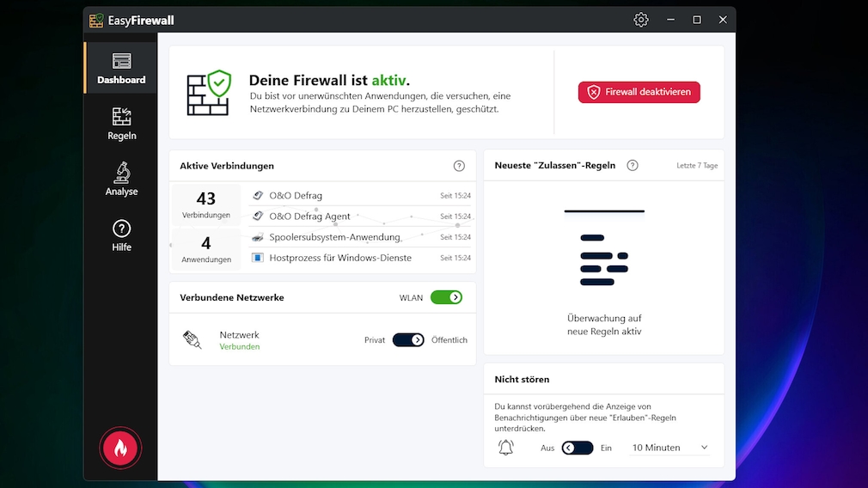This screenshot has height=488, width=868.
Task: Open the Letzte 7 Tage period selector
Action: click(697, 166)
